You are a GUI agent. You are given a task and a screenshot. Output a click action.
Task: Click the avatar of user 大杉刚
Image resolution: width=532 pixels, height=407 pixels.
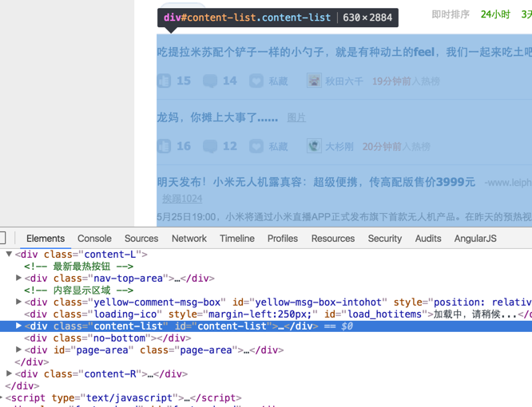point(314,146)
